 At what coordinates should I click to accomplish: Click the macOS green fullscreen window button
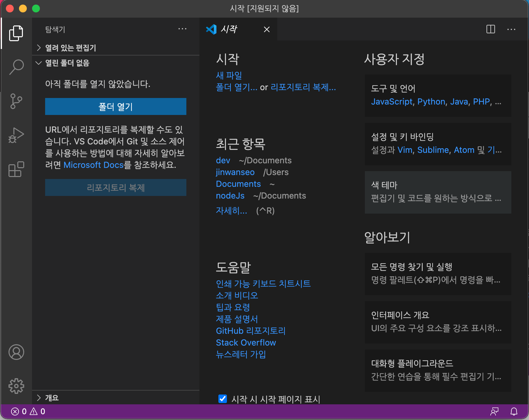point(36,8)
